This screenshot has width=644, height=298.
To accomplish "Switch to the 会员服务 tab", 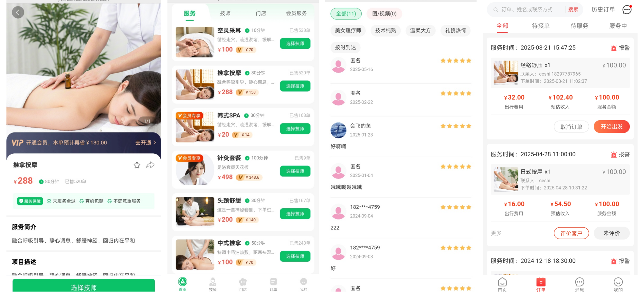I will point(296,13).
